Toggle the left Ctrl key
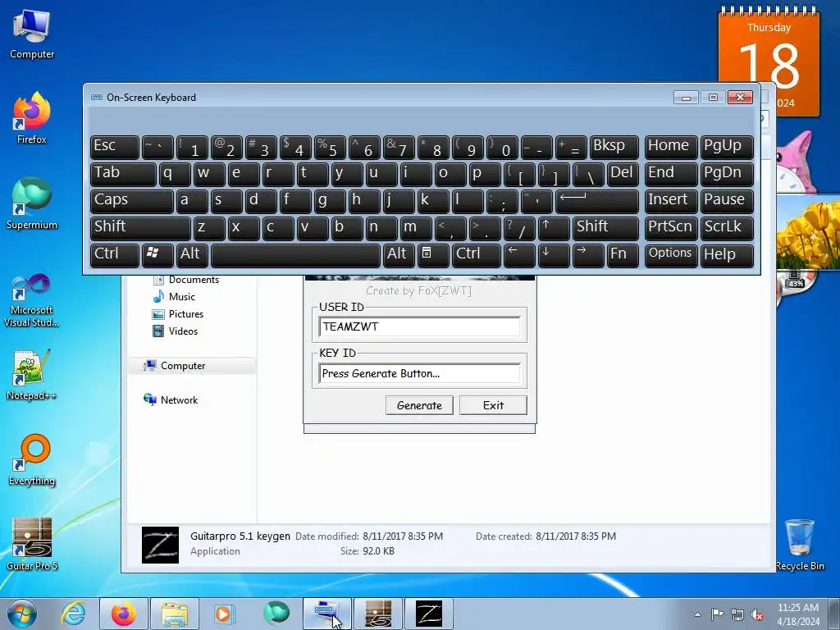840x630 pixels. pos(115,255)
